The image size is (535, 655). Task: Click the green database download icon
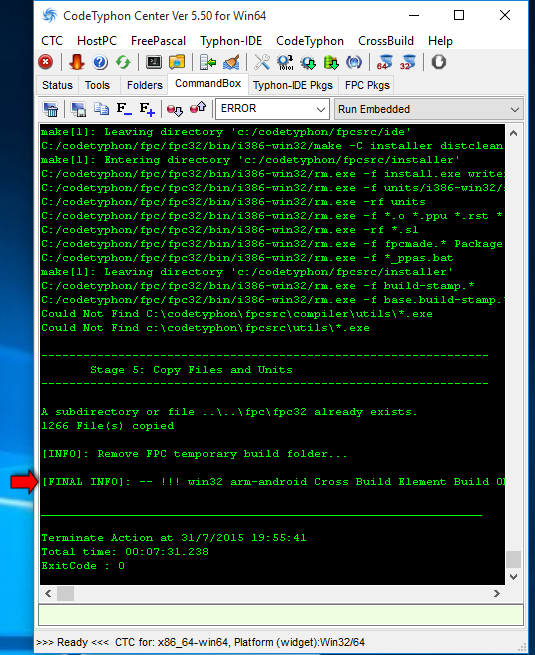332,62
